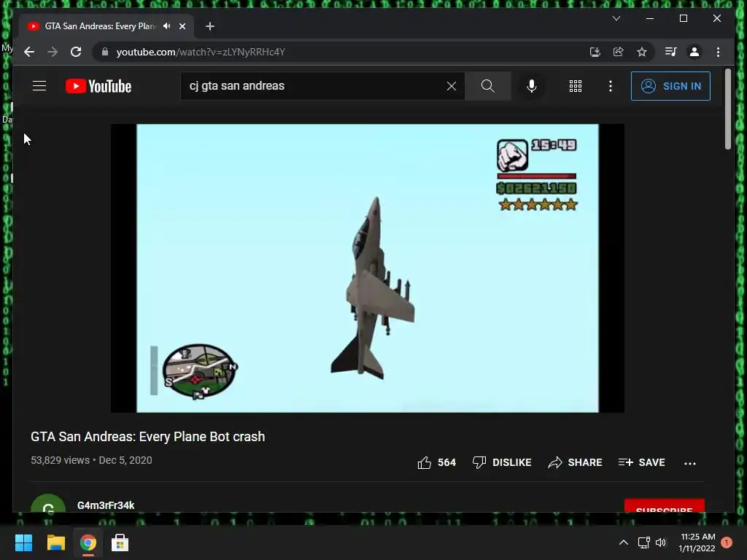Viewport: 747px width, 560px height.
Task: Click the address bar URL
Action: click(x=201, y=52)
